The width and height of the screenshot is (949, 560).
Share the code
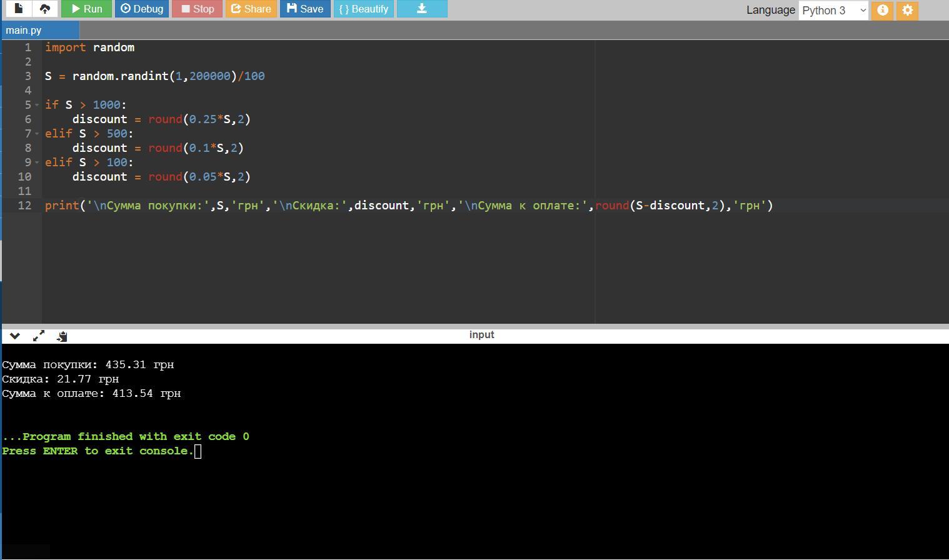click(251, 9)
